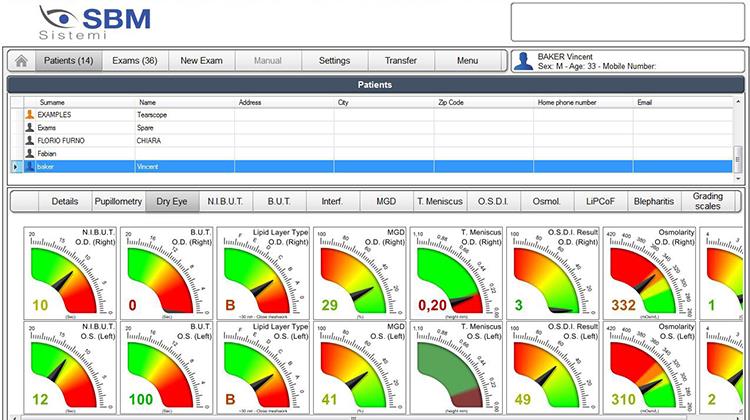Click the user icon beside Exams Spare
This screenshot has height=420, width=750.
30,127
